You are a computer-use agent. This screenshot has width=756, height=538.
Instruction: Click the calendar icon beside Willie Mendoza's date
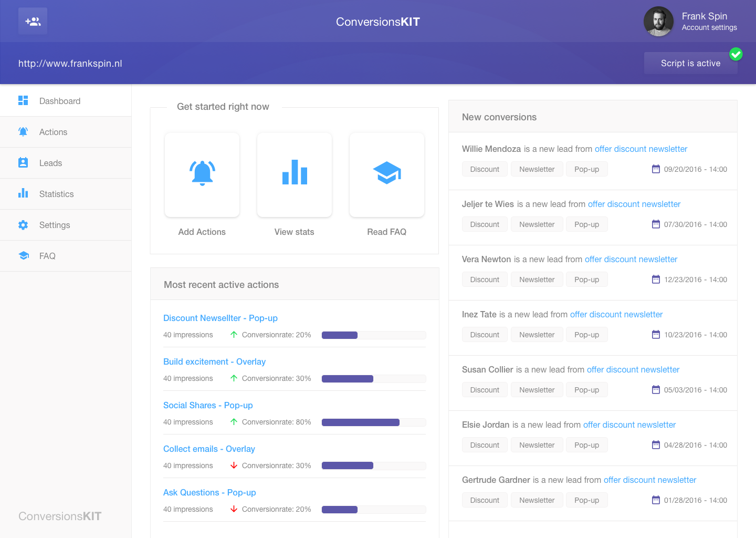(656, 169)
